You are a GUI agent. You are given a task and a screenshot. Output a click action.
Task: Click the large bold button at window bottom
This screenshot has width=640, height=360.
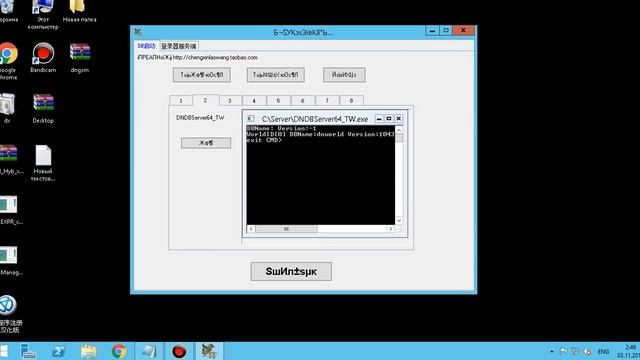pos(291,271)
